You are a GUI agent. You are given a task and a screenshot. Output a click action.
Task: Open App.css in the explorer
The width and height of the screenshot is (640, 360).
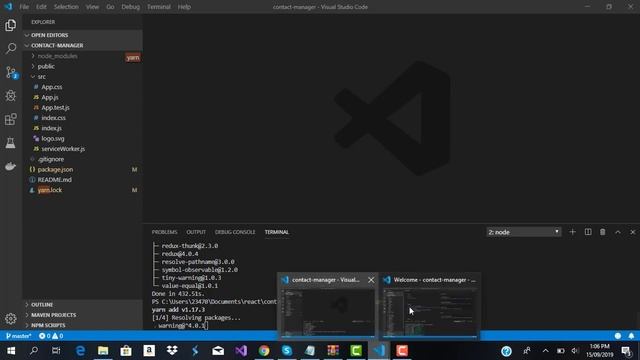pyautogui.click(x=82, y=87)
